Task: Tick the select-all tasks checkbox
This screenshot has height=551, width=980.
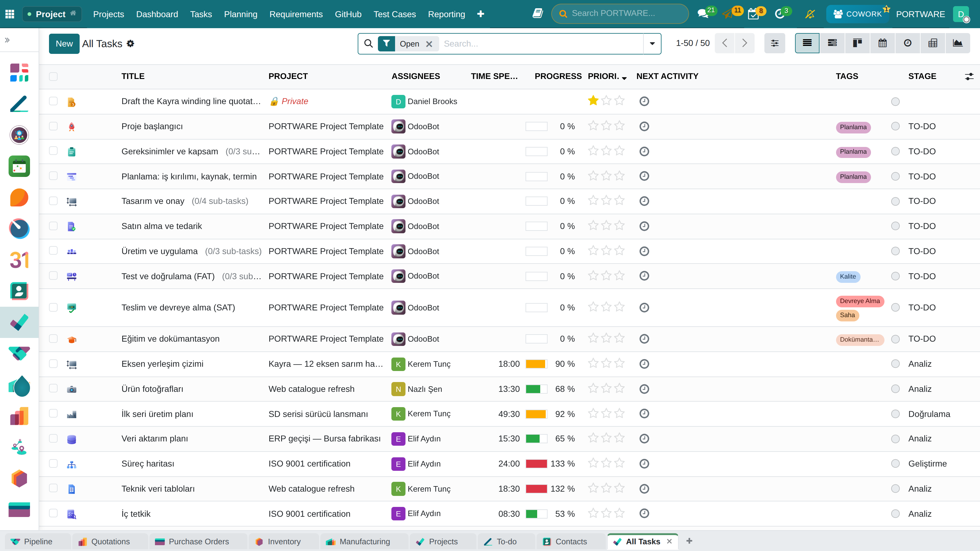Action: (x=53, y=77)
